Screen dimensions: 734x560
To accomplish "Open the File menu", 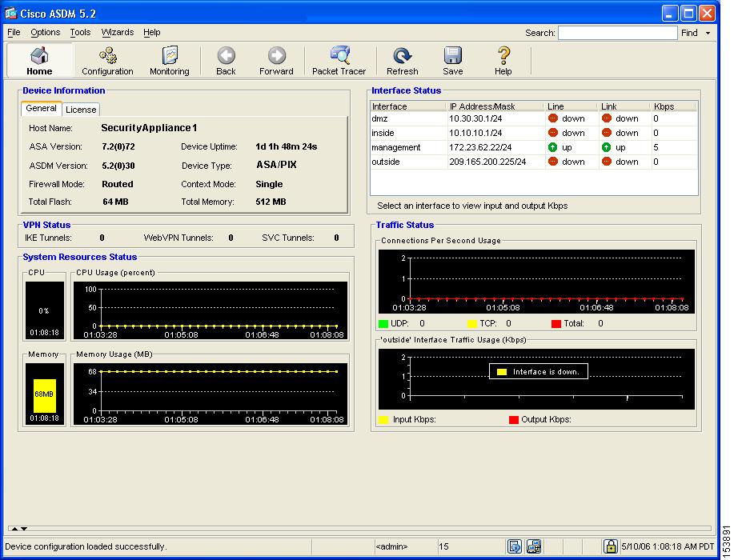I will (x=14, y=32).
